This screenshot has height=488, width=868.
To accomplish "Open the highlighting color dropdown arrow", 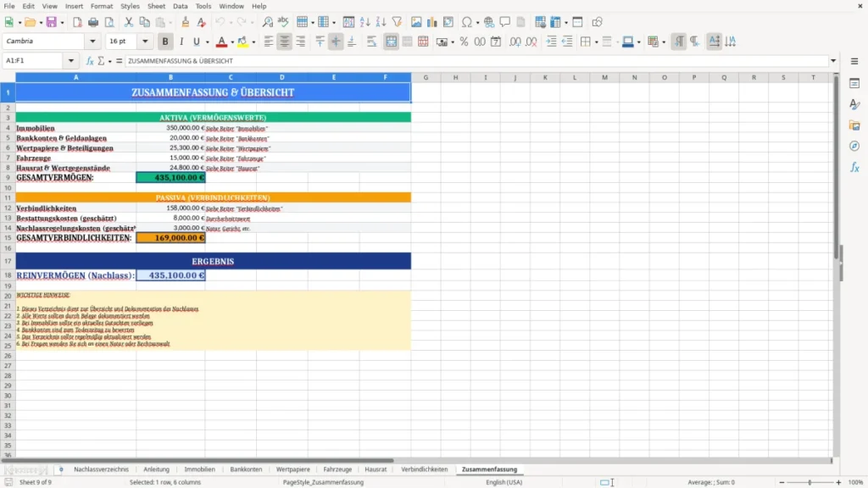I will pyautogui.click(x=253, y=42).
